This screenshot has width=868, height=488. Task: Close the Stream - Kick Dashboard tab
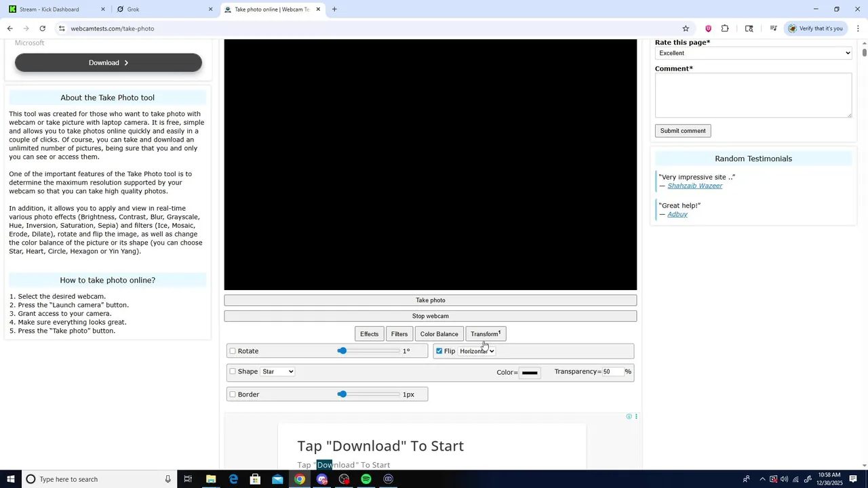(x=103, y=9)
